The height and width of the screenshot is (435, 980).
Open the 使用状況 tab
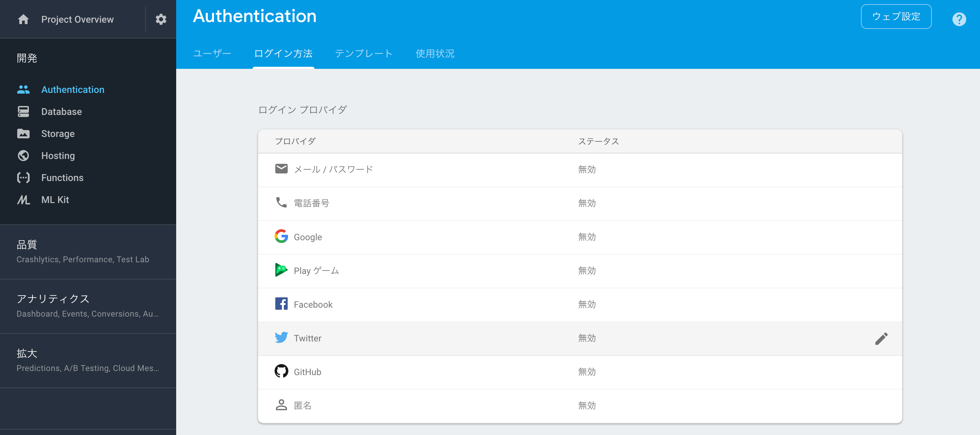pyautogui.click(x=435, y=54)
